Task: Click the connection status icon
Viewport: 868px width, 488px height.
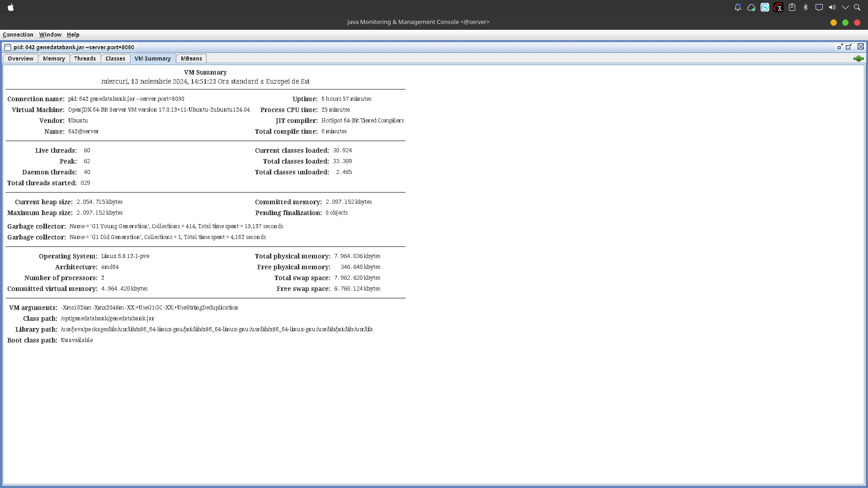Action: (x=859, y=58)
